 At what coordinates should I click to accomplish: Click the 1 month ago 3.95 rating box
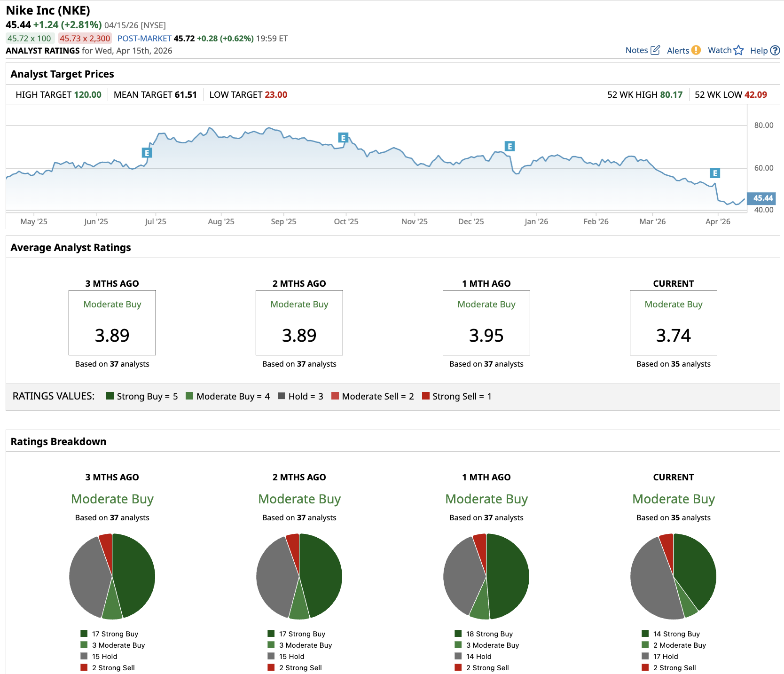pyautogui.click(x=486, y=322)
